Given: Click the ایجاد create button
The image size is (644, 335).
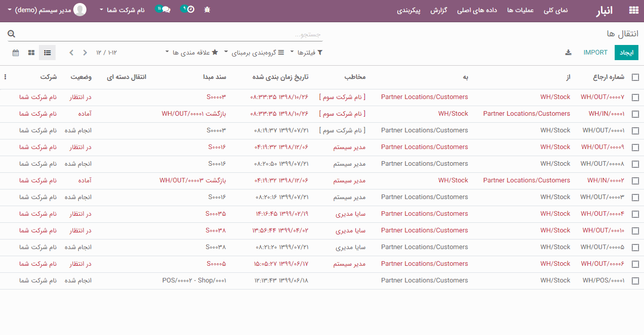Looking at the screenshot, I should click(x=626, y=53).
